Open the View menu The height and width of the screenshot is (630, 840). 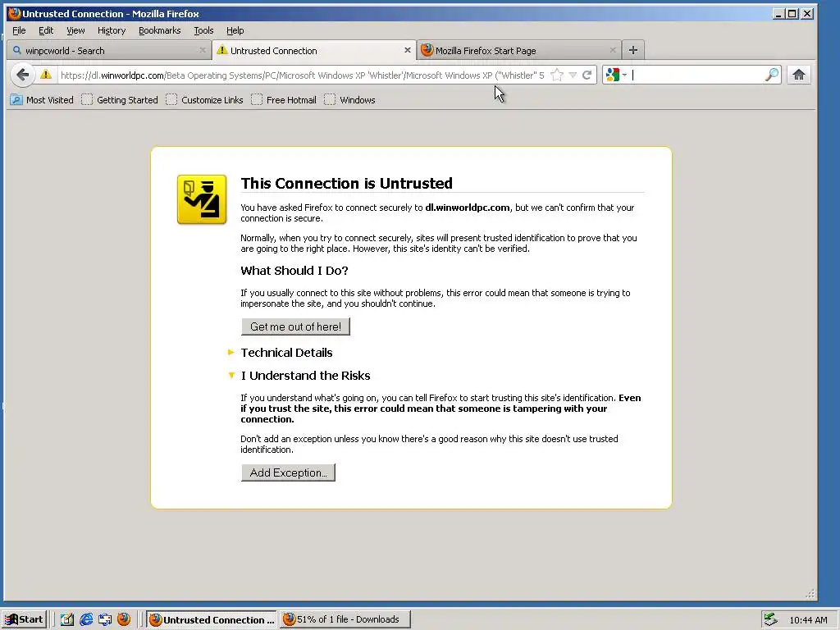pyautogui.click(x=75, y=30)
